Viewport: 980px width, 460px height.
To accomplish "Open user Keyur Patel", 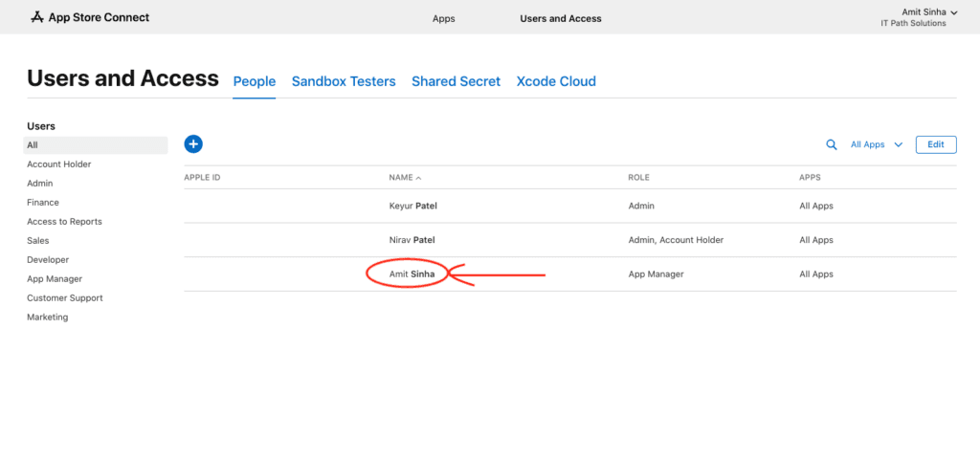I will [413, 206].
